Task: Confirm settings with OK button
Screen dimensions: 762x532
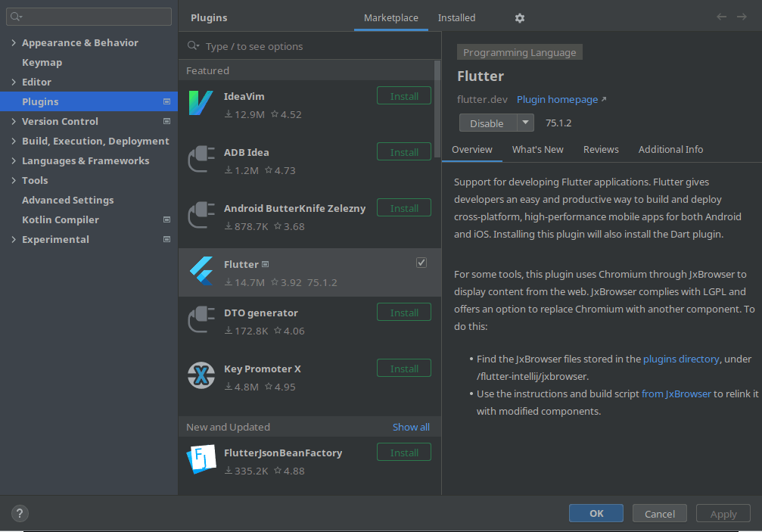Action: (596, 514)
